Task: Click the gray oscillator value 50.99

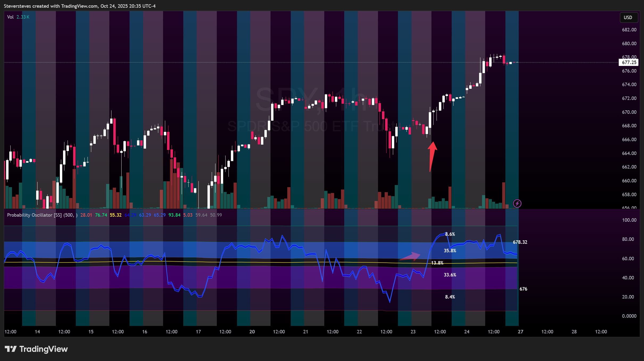Action: [x=216, y=215]
